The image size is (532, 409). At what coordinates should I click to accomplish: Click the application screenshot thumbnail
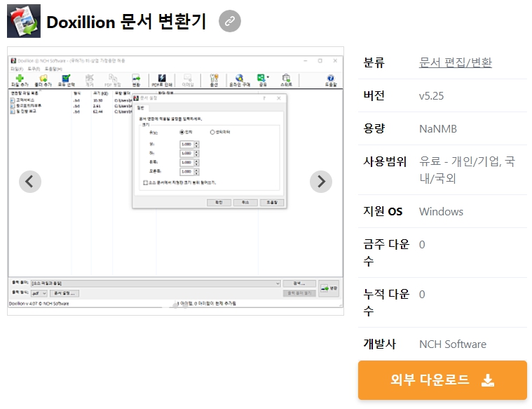175,181
